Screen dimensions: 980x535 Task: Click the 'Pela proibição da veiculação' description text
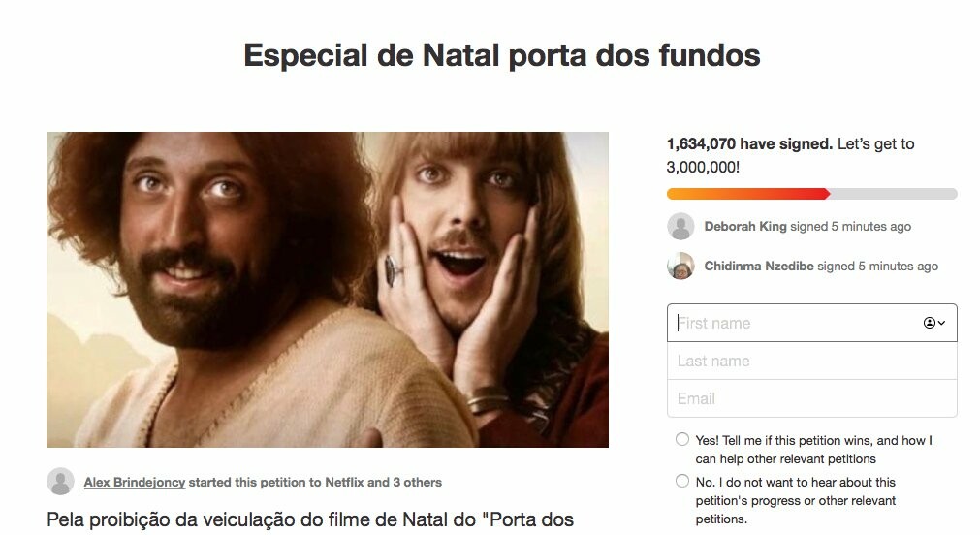click(310, 519)
